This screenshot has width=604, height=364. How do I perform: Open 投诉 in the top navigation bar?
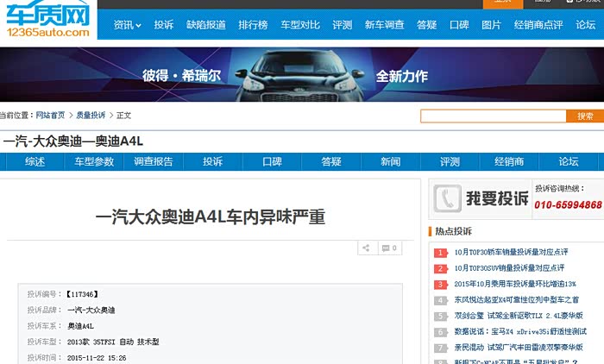[x=164, y=25]
